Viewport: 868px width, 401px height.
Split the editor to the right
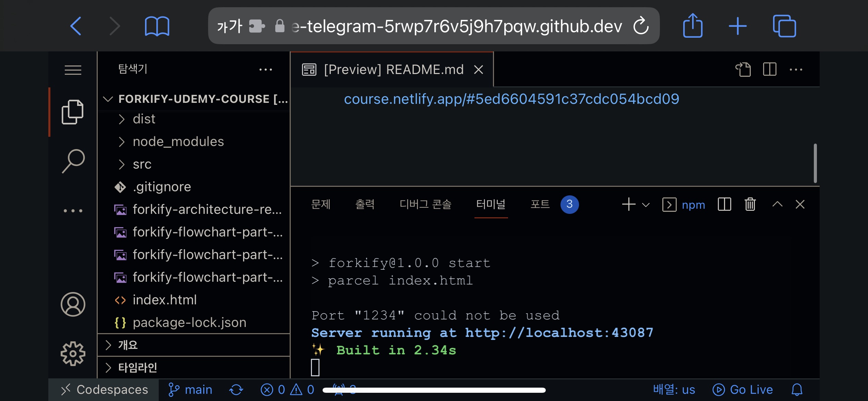(770, 70)
